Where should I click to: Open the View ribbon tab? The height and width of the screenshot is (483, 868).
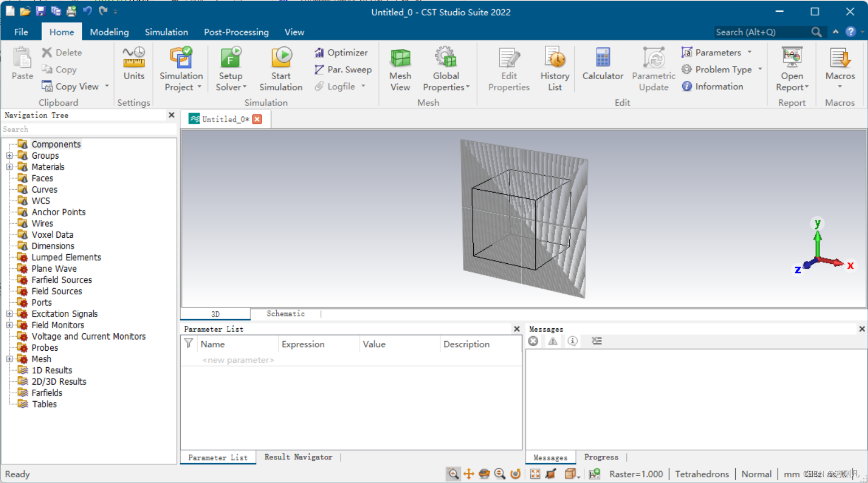tap(294, 32)
